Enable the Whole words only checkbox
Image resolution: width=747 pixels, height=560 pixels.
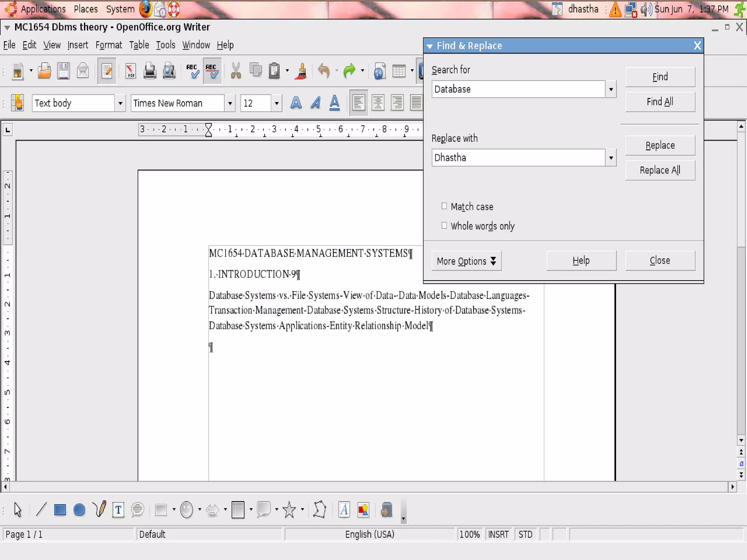point(444,225)
